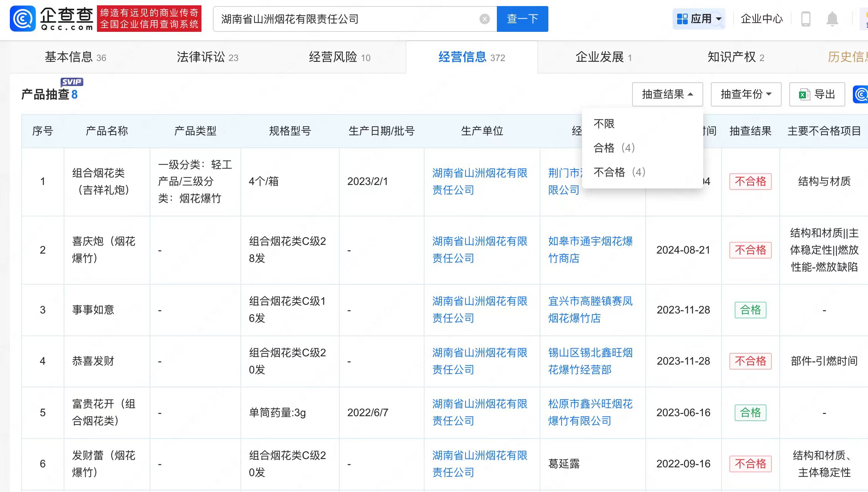
Task: Switch to the 企业发展 tab
Action: (604, 57)
